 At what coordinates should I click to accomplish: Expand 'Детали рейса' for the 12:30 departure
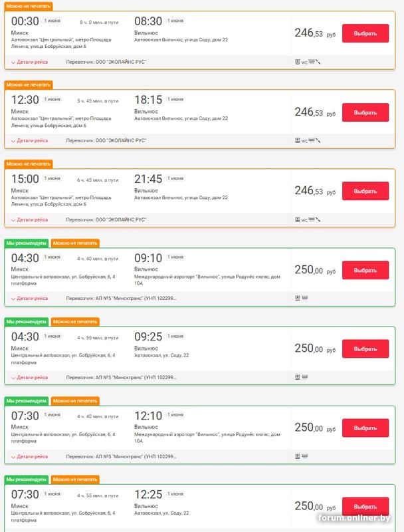[29, 141]
